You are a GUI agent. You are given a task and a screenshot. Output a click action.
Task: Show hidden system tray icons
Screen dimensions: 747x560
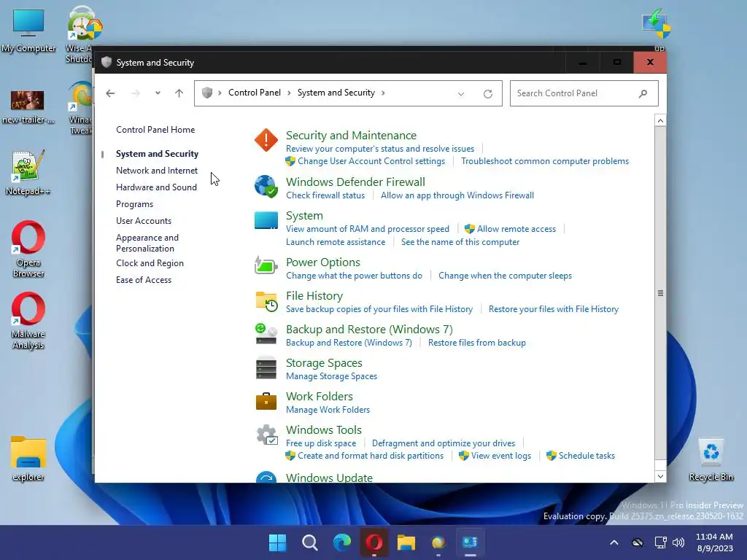pyautogui.click(x=614, y=542)
